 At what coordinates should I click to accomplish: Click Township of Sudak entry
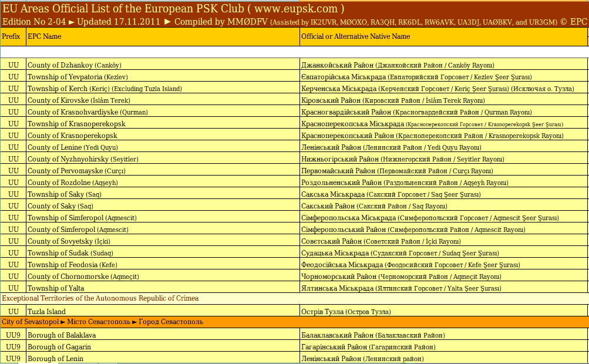pos(70,253)
